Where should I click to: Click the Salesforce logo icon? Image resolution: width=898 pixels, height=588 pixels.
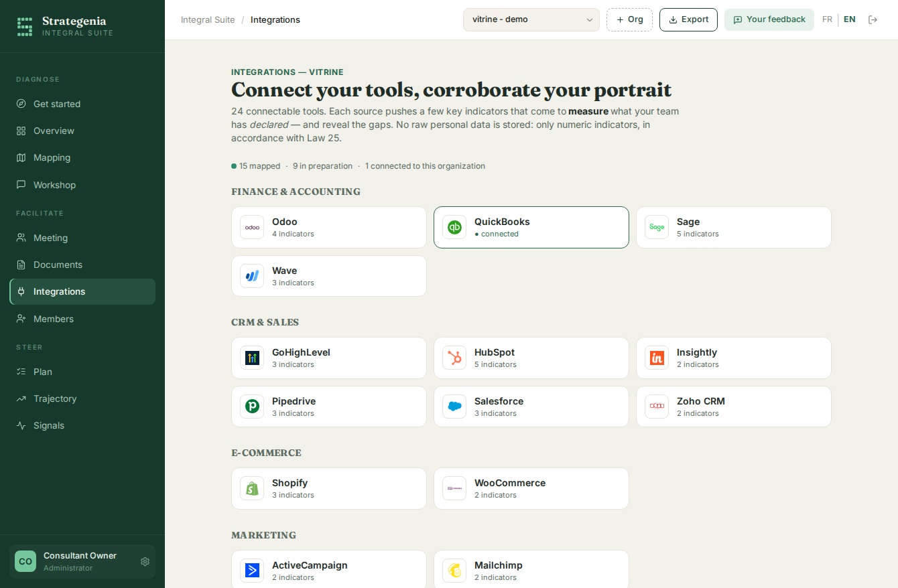454,407
